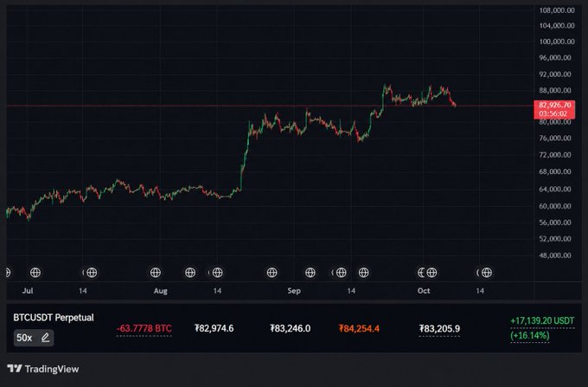Click the pencil edit icon beside 50x
Viewport: 588px width, 387px height.
coord(45,338)
